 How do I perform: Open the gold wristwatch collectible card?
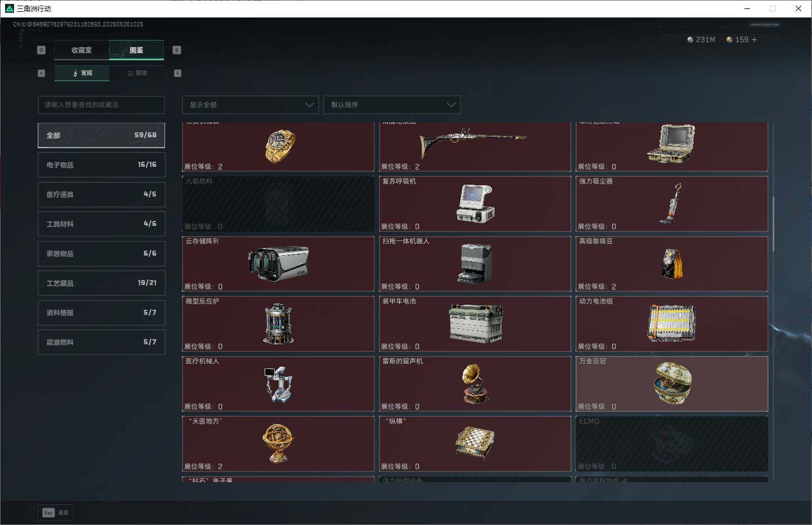point(278,146)
